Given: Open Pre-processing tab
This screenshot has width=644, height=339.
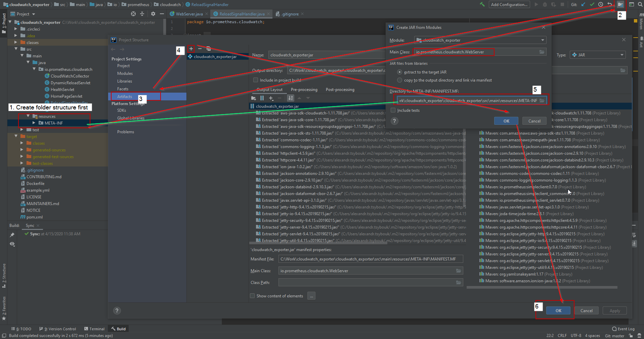Looking at the screenshot, I should 304,90.
